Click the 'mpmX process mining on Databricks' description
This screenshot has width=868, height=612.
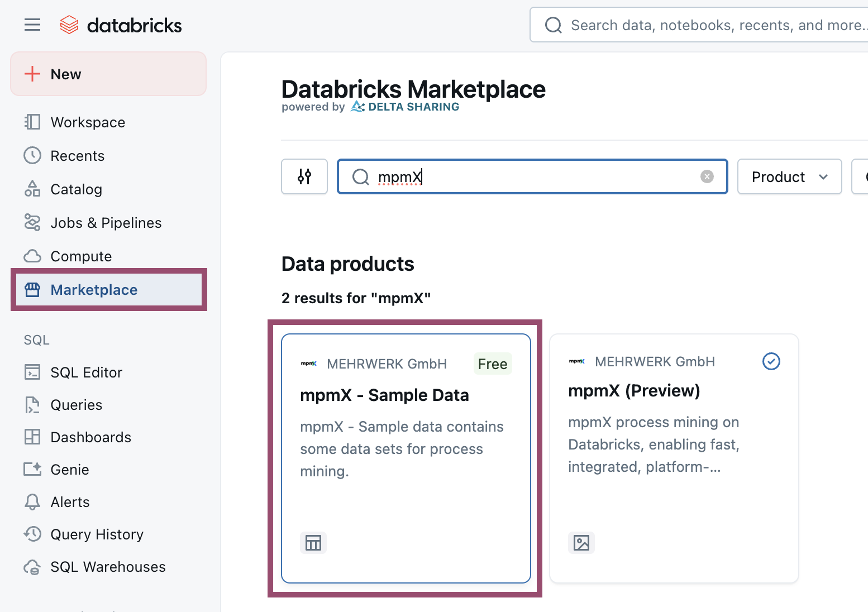click(654, 444)
